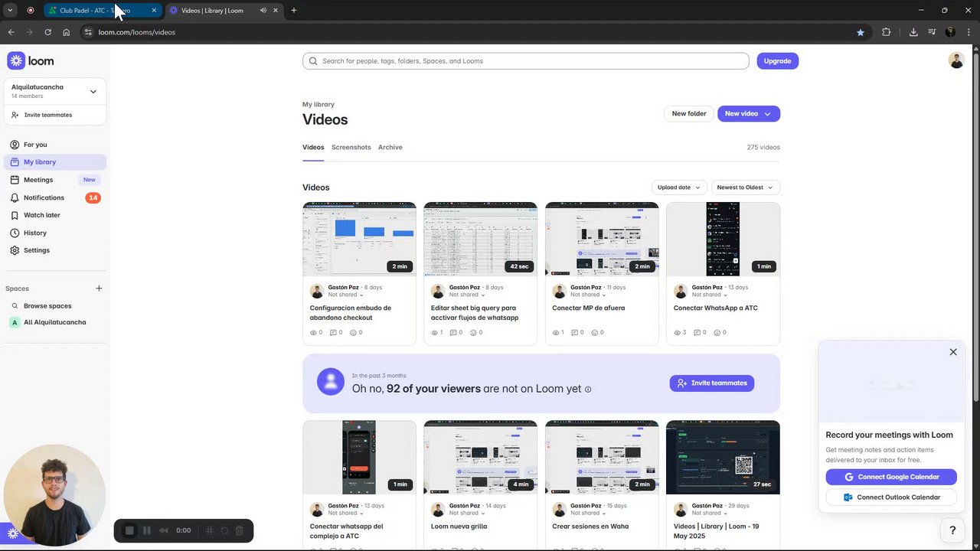Click the bookmark star in the address bar
Viewport: 980px width, 551px height.
(x=861, y=32)
